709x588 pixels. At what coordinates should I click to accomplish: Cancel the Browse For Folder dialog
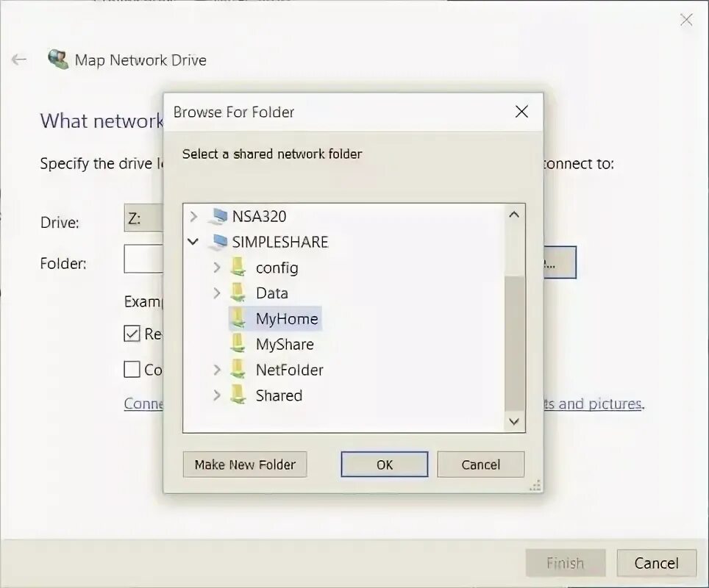point(481,465)
